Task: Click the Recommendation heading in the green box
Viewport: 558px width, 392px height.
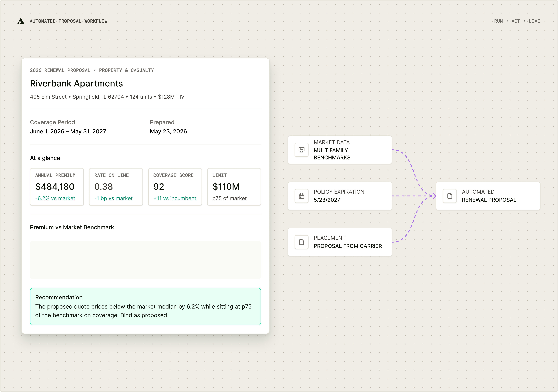Action: (59, 297)
